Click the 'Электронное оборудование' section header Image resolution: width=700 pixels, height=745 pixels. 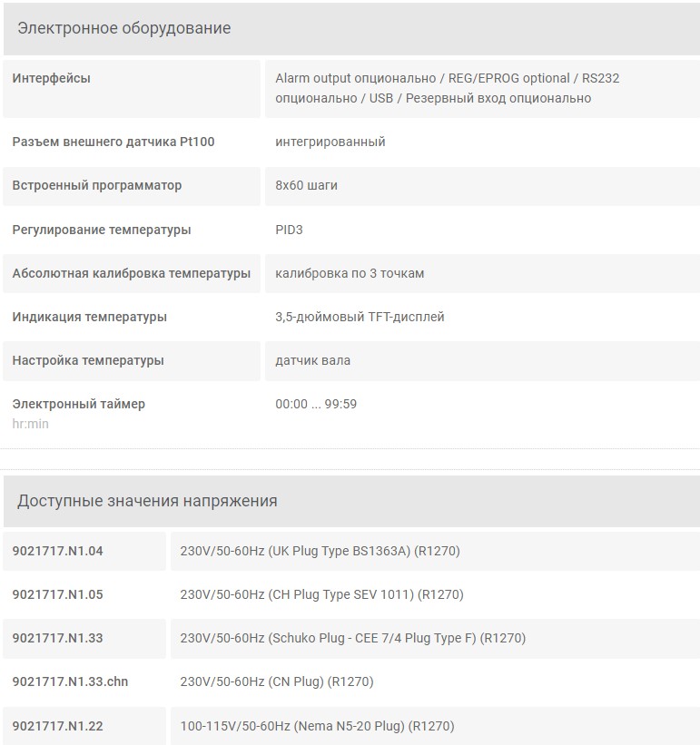(x=351, y=28)
